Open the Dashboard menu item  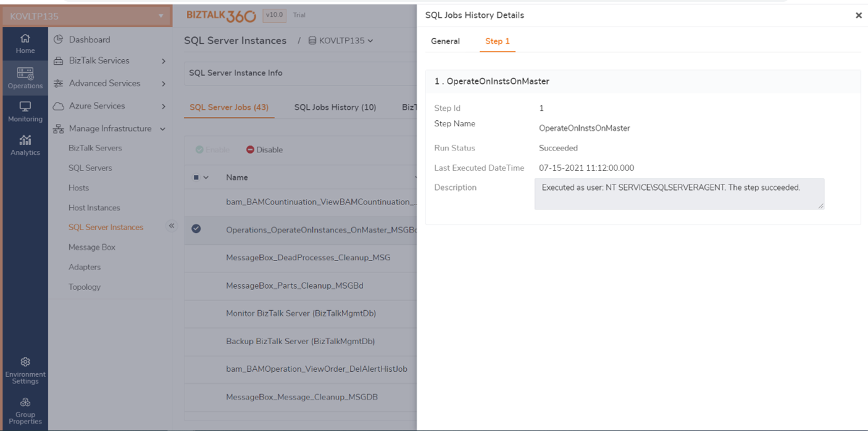click(89, 40)
